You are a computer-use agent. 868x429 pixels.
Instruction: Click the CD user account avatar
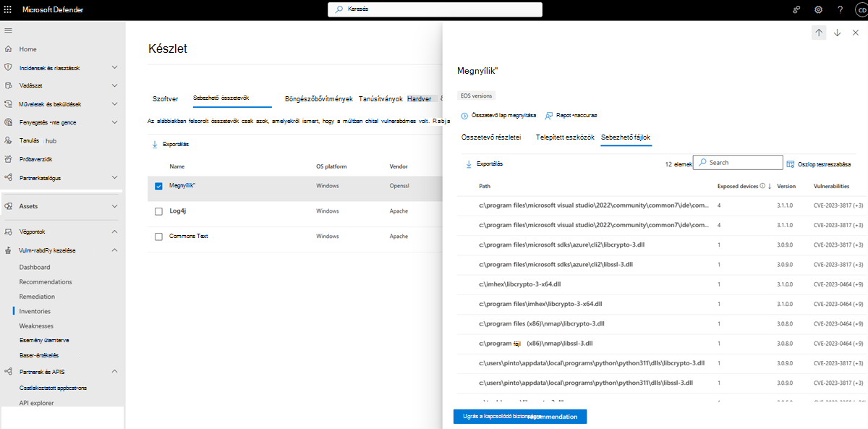tap(860, 9)
